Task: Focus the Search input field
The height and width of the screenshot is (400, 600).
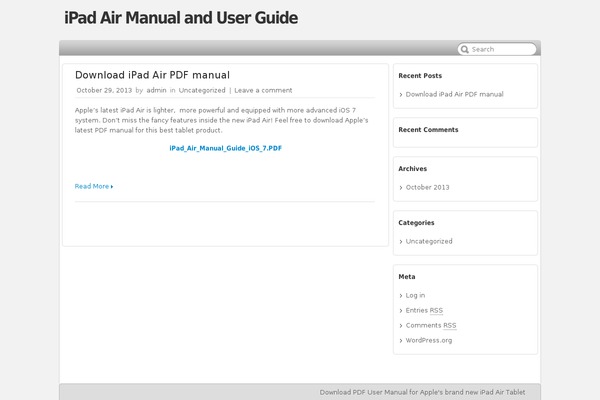Action: point(497,49)
